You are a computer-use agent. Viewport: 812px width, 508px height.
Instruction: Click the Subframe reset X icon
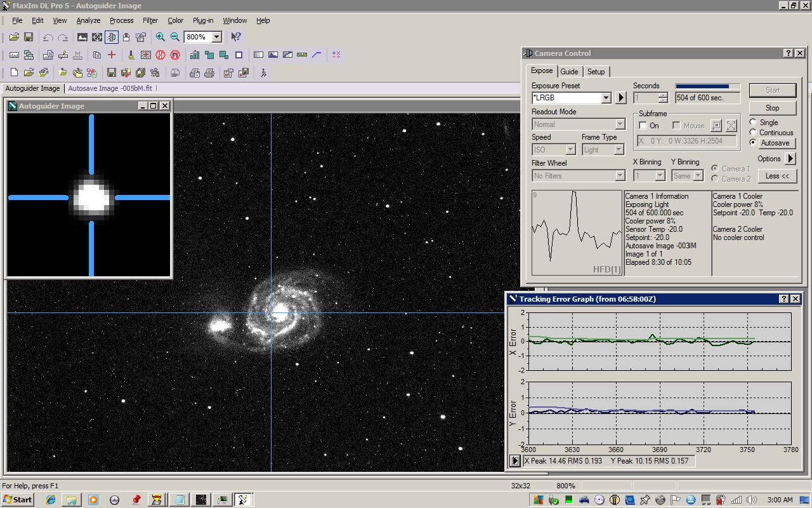tap(731, 126)
